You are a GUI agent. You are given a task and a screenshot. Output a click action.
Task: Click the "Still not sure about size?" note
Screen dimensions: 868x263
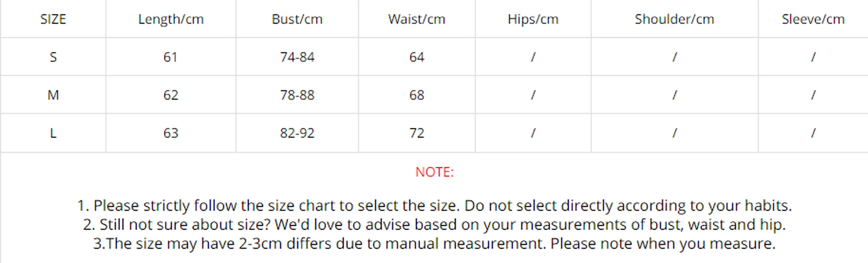click(434, 225)
